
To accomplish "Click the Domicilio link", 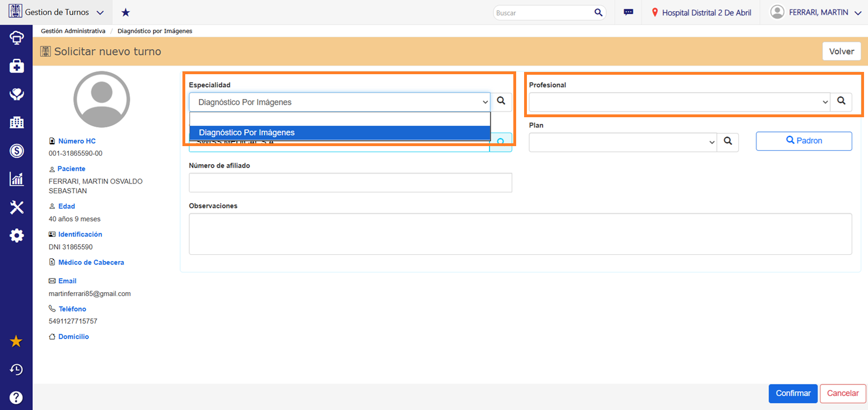I will tap(74, 336).
